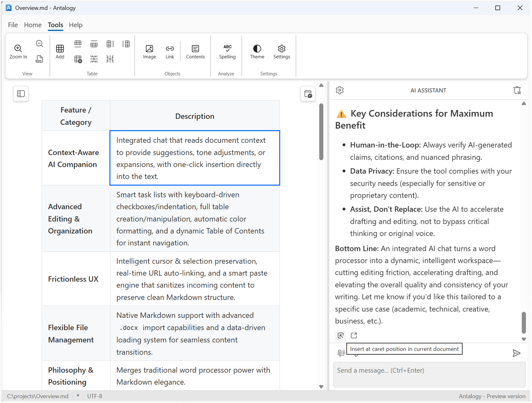Image resolution: width=532 pixels, height=403 pixels.
Task: Click the 'Data Privacy' bullet text
Action: coord(431,183)
